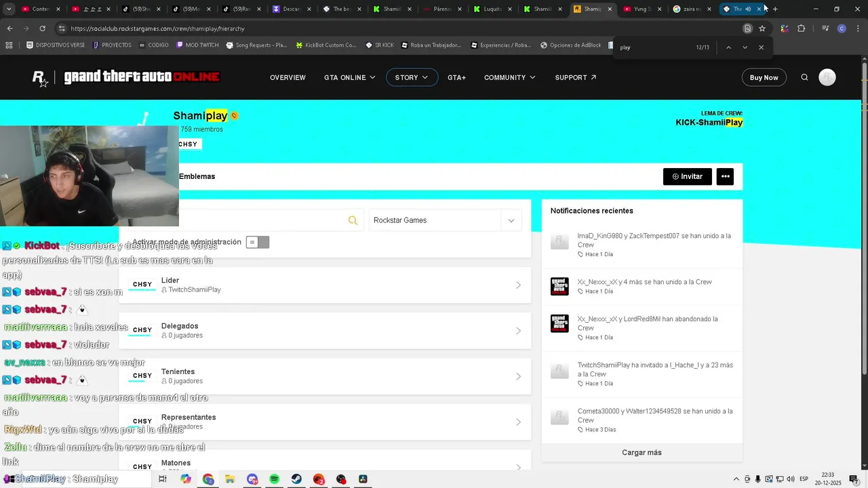Open the PROYECTOS bookmark folder
The width and height of the screenshot is (868, 488).
[112, 45]
